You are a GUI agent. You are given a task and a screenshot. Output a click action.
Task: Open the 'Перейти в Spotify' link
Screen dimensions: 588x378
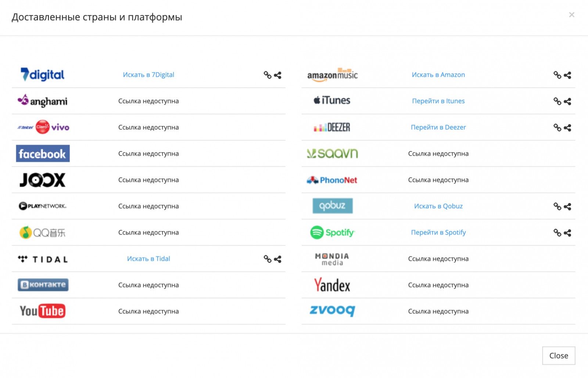pos(438,233)
